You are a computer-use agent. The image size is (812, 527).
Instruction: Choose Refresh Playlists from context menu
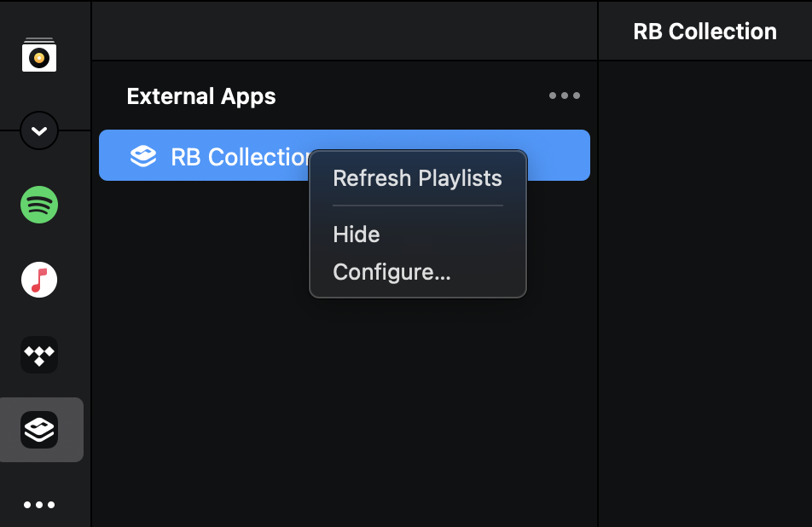click(x=417, y=179)
